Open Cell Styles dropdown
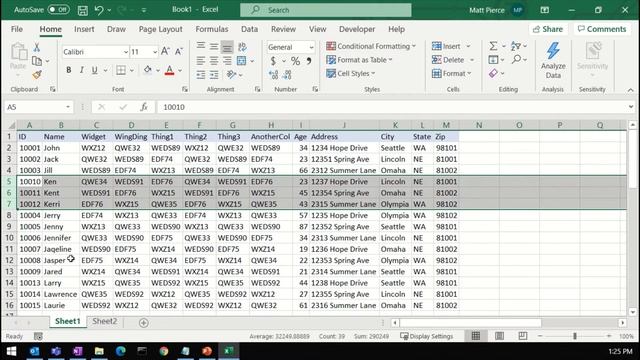The image size is (640, 360). (351, 73)
